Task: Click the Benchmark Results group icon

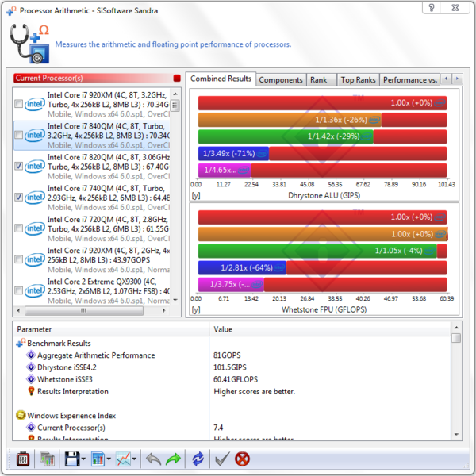Action: pos(21,343)
